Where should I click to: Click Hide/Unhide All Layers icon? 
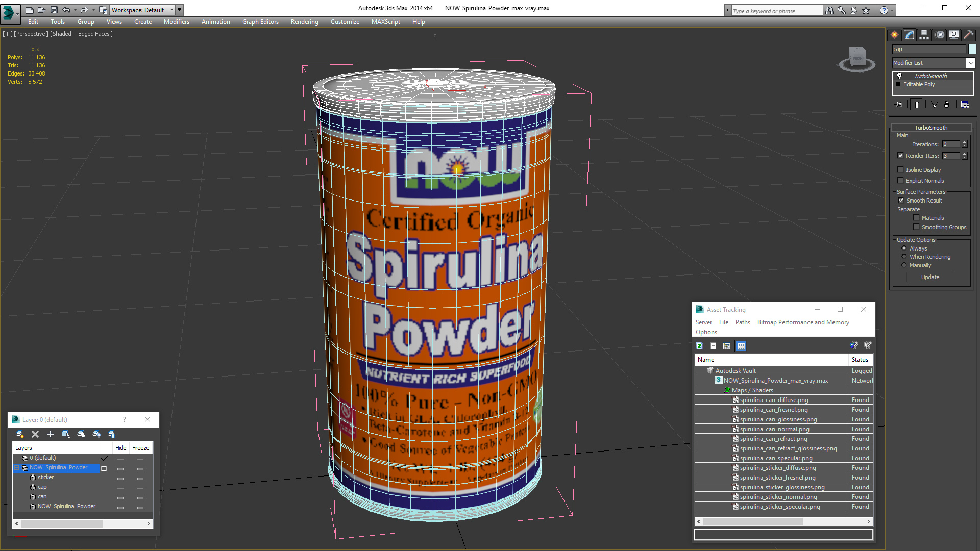96,434
